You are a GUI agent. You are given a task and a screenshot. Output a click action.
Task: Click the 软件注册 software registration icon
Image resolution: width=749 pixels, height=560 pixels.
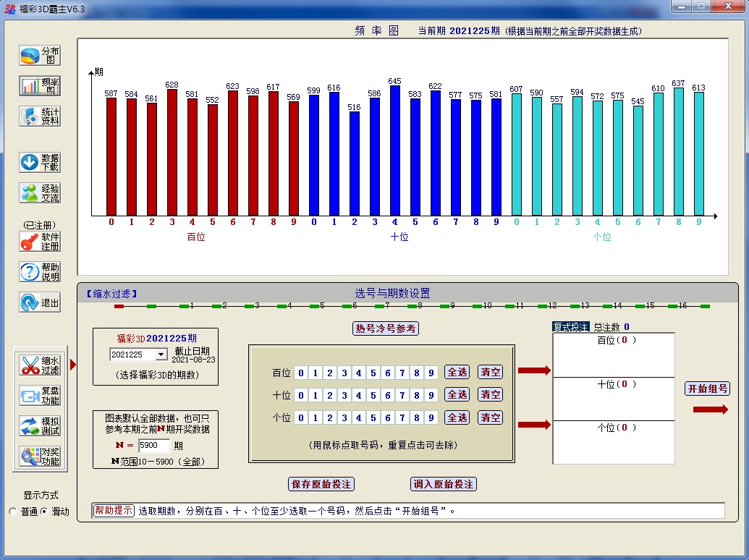tap(40, 242)
